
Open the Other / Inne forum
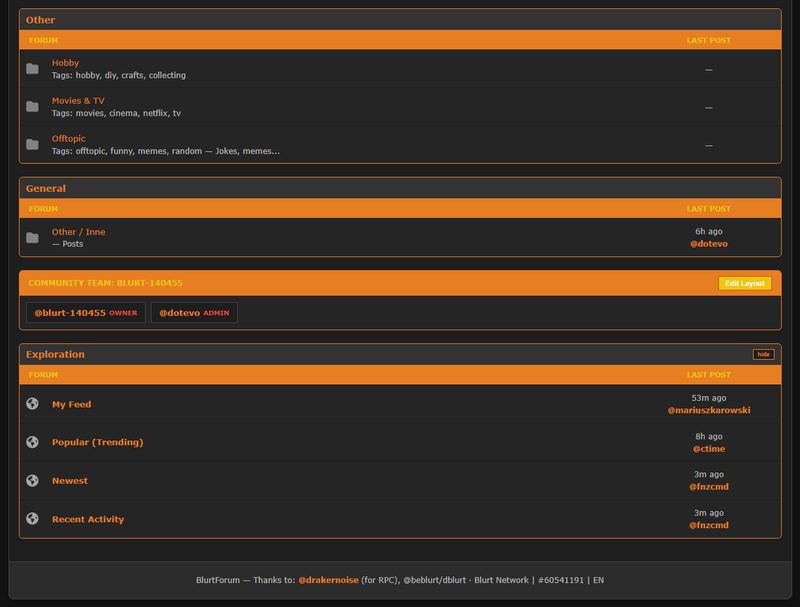(x=79, y=232)
